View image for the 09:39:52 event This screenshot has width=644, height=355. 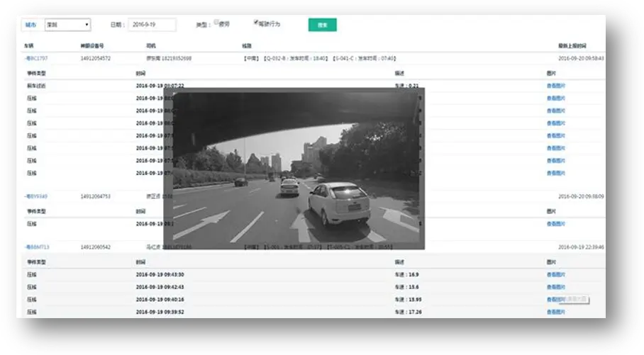coord(555,312)
